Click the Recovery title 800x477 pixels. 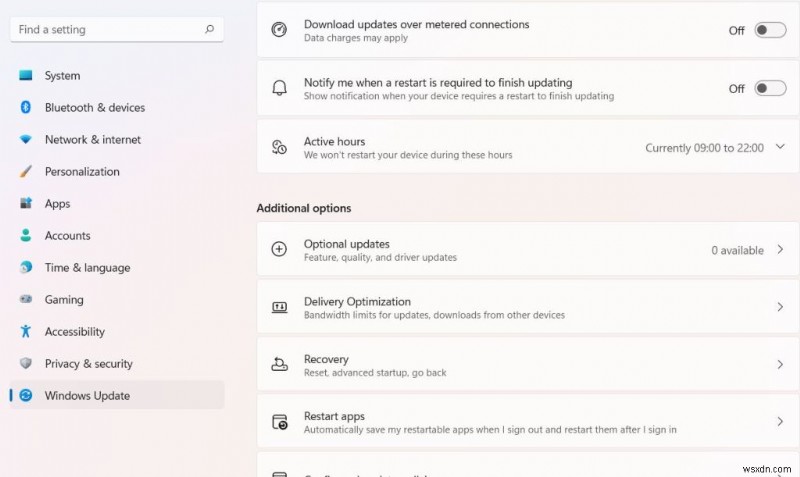pos(326,359)
